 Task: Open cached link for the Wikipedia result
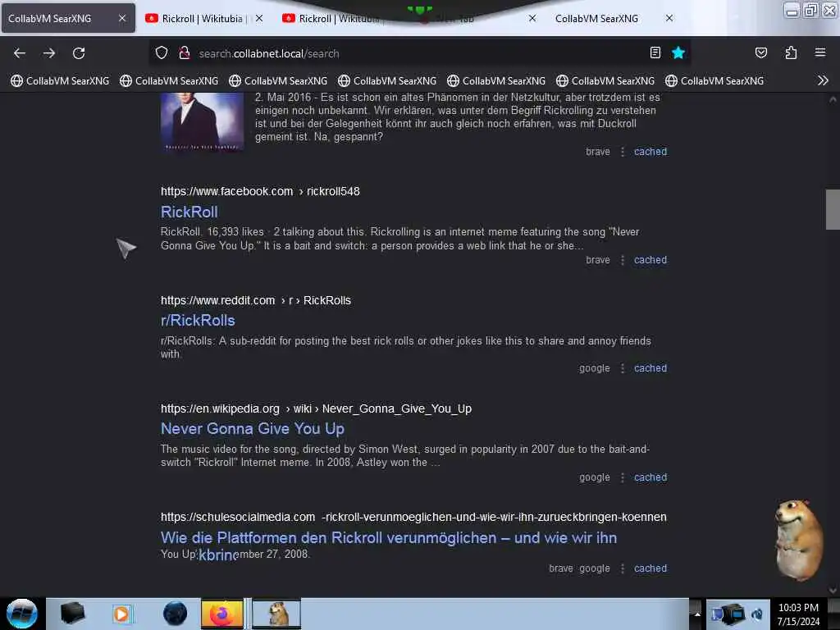click(651, 477)
